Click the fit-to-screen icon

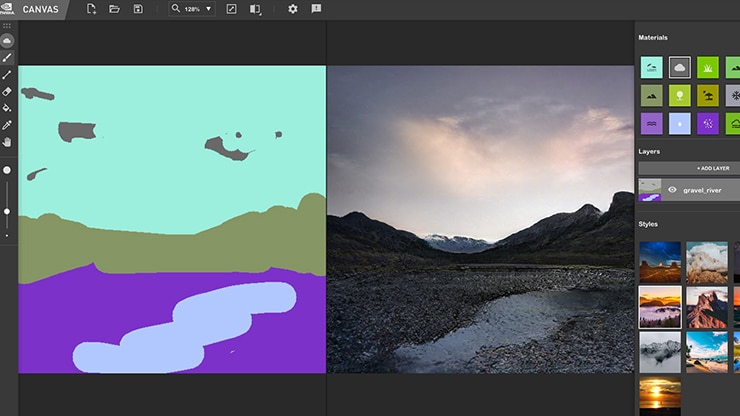click(232, 9)
